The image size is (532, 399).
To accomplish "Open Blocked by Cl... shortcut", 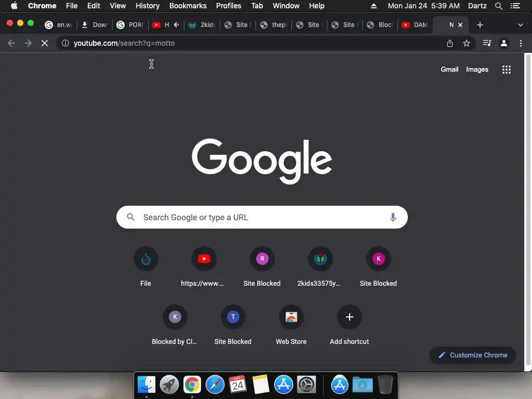I will pos(175,325).
